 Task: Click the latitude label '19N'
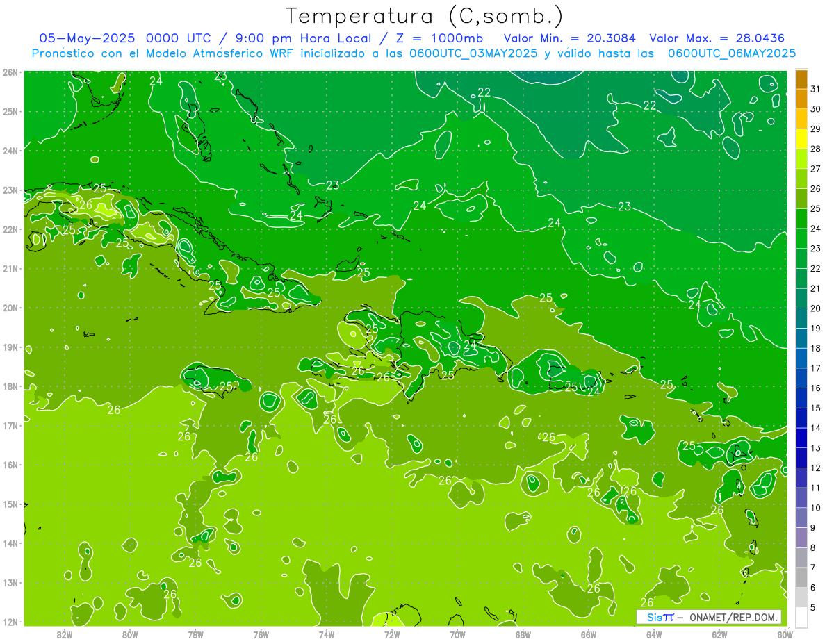[10, 347]
